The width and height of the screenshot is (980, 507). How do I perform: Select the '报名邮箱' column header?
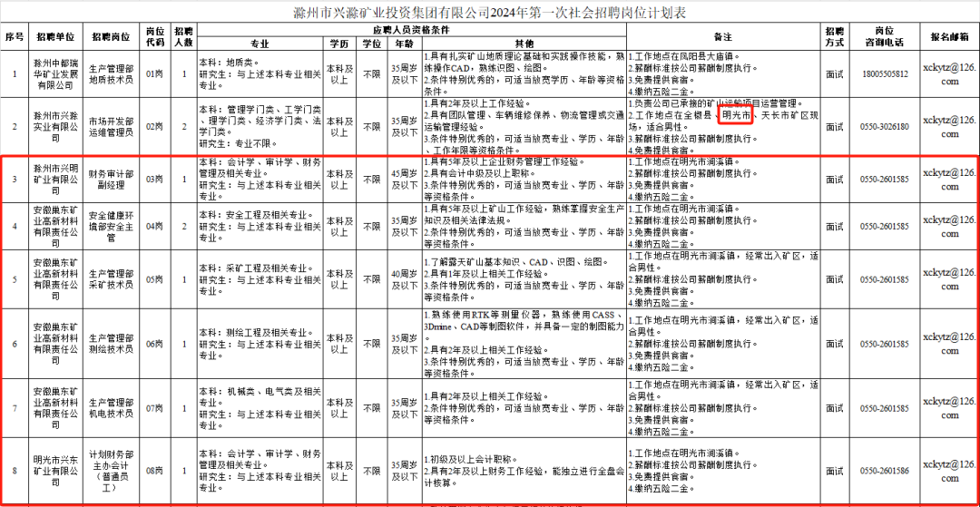[x=949, y=37]
